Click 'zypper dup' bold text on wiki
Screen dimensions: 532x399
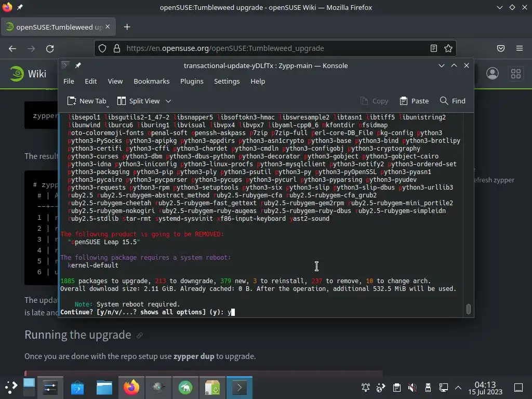tap(194, 356)
